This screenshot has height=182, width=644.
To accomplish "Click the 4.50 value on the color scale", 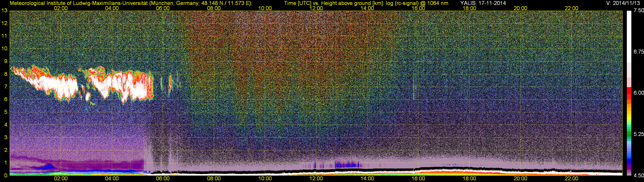I will coord(639,176).
